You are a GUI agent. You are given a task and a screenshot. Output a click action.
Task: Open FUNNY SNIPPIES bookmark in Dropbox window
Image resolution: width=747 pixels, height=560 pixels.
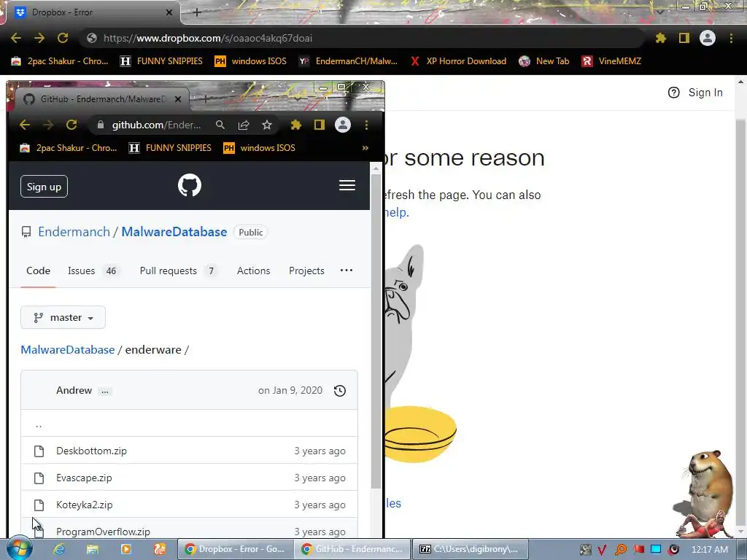click(x=161, y=61)
